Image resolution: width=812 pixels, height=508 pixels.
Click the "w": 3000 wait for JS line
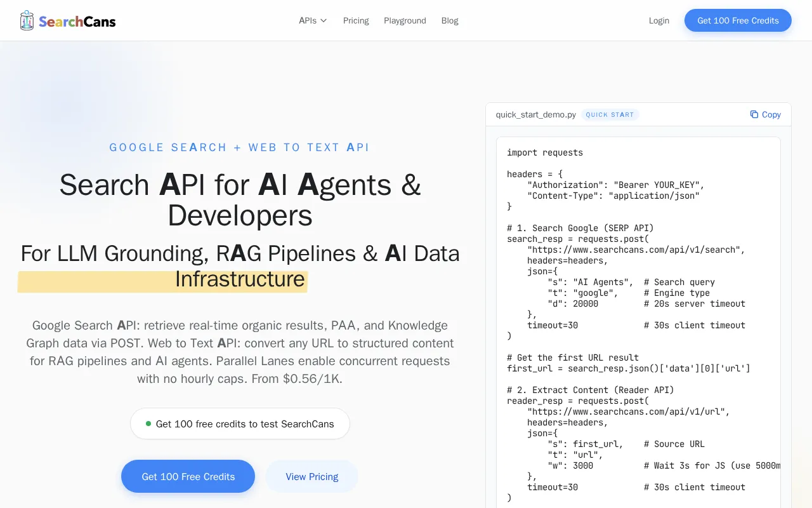coord(664,465)
